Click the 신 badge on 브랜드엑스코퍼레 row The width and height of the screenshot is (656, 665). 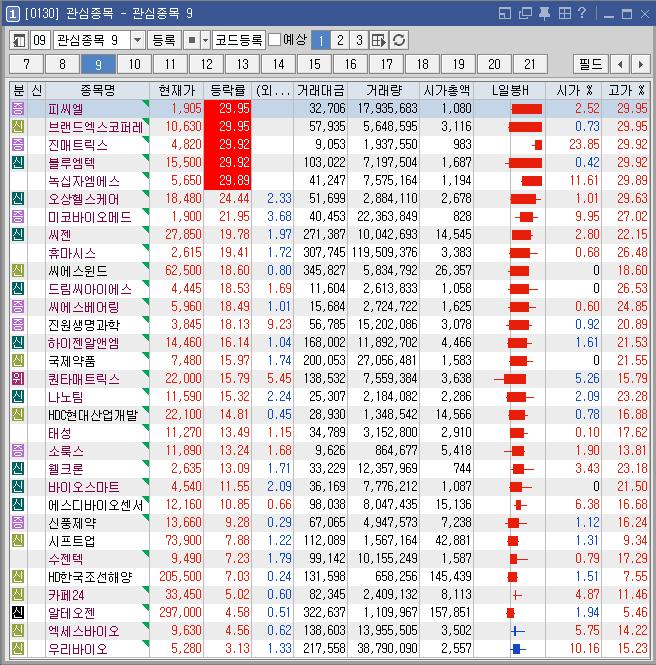click(x=18, y=126)
